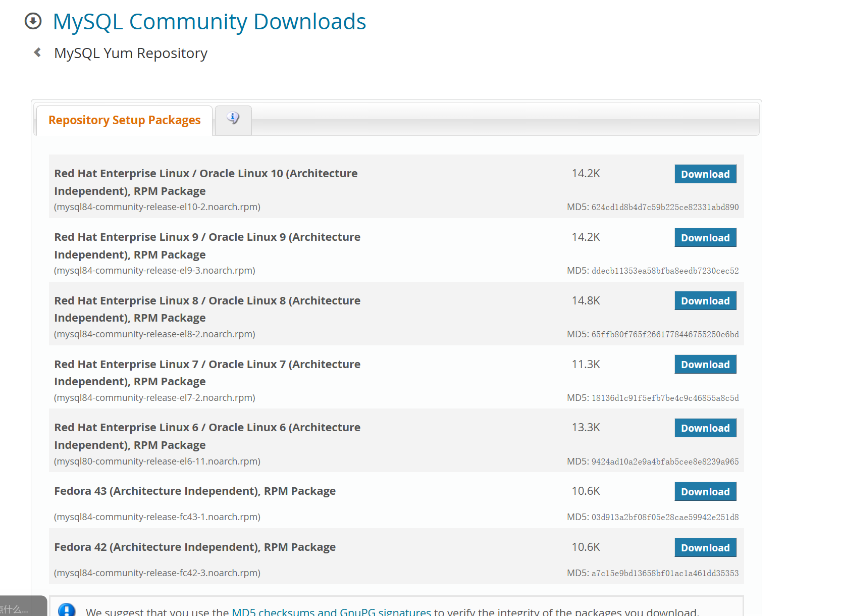Click filename mysql80-community-release-el6-11.noarch.rpm
Screen dimensions: 841x616
[157, 461]
